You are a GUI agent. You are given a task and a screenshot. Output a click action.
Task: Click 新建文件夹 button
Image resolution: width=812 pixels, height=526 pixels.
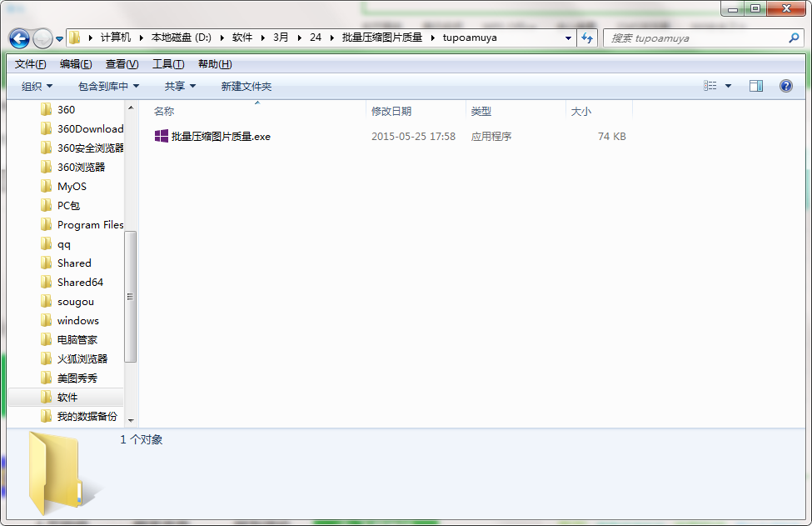pos(246,86)
